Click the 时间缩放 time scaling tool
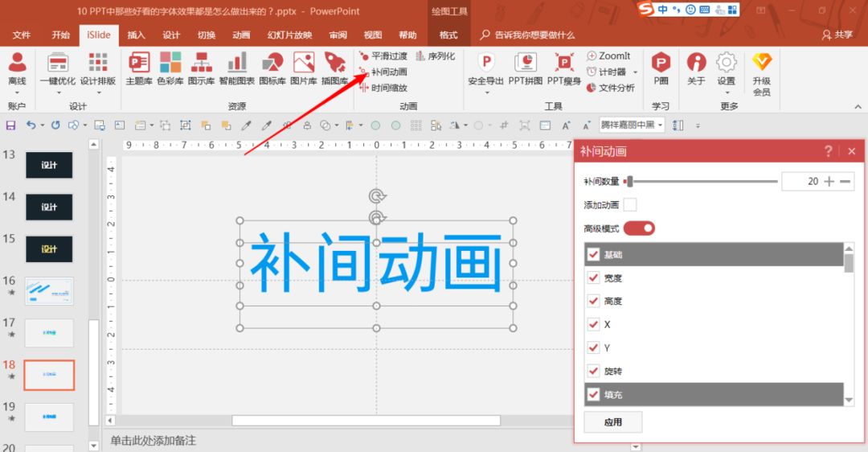This screenshot has height=452, width=868. [x=383, y=88]
